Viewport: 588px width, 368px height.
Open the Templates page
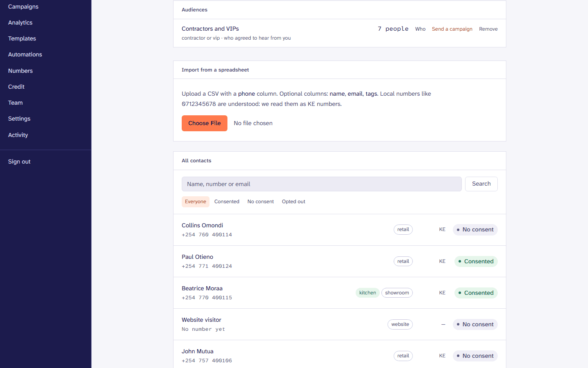(x=22, y=38)
